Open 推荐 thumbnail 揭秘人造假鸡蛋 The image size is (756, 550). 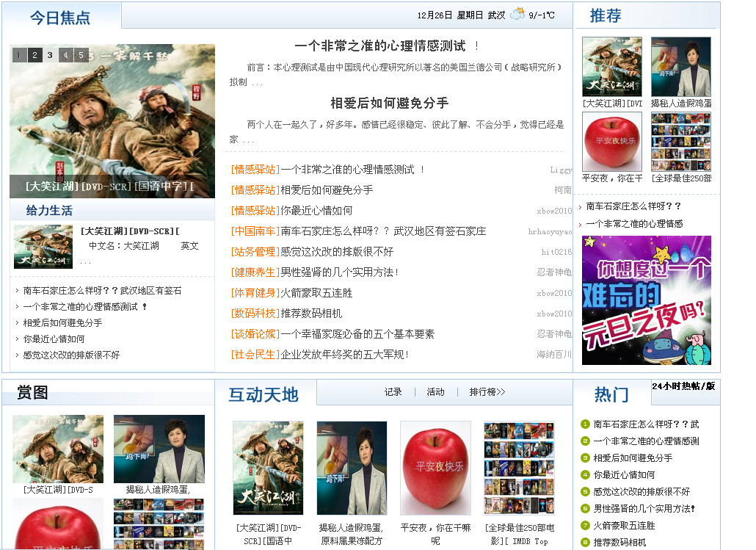[681, 67]
